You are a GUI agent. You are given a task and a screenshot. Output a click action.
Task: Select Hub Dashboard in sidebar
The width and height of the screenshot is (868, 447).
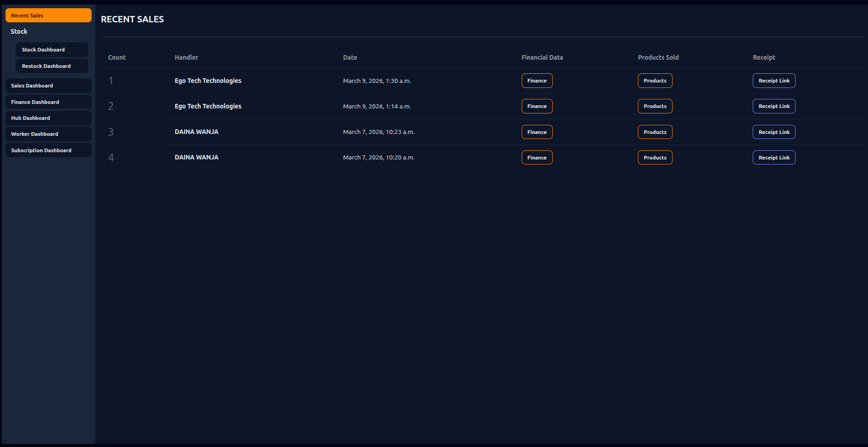48,118
